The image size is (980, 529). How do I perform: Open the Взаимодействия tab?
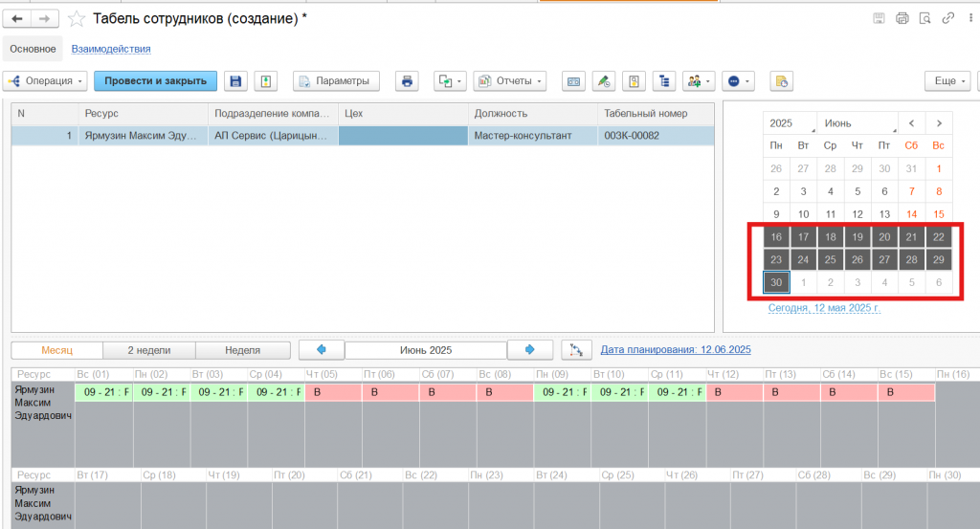coord(111,49)
